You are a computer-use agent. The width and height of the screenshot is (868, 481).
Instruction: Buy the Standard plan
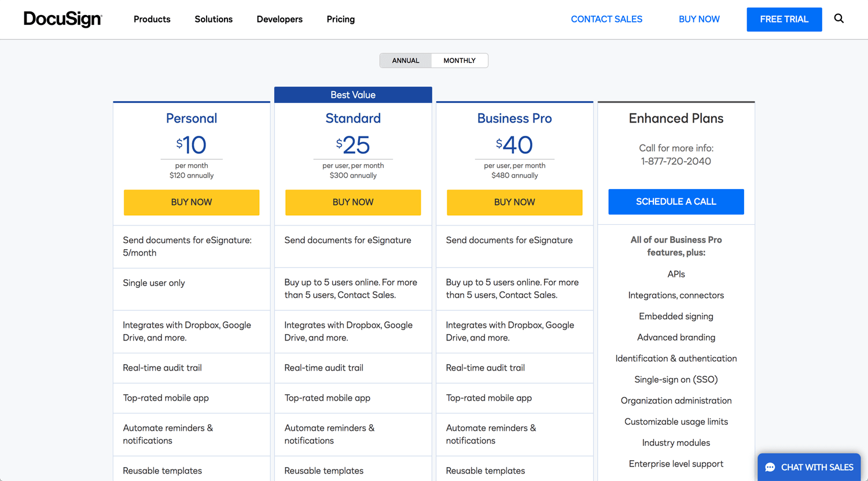point(353,202)
